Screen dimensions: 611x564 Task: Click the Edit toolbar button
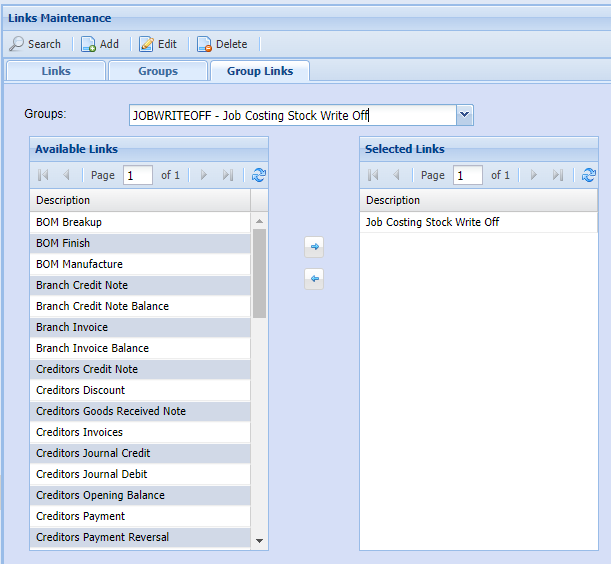coord(158,44)
